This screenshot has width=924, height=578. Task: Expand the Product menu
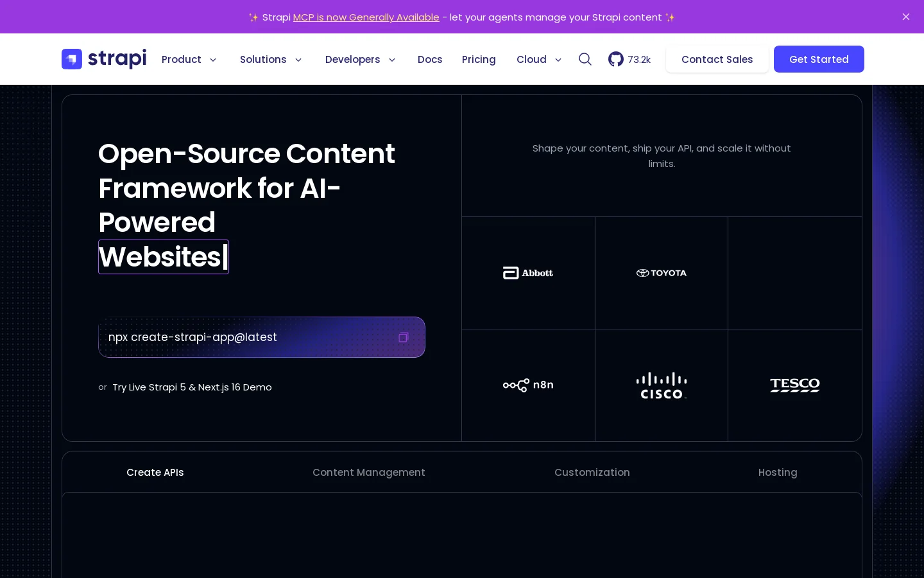point(189,59)
